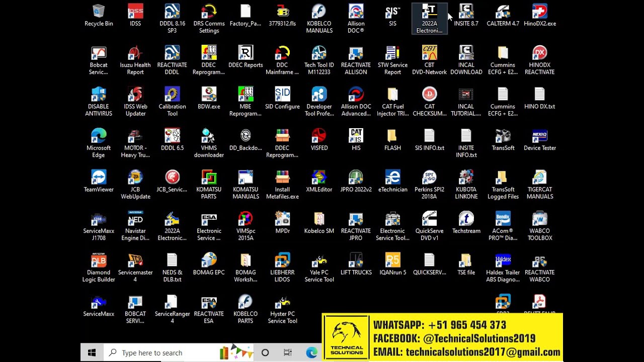Click the CBT DVD-Network icon
The height and width of the screenshot is (362, 644).
click(x=429, y=60)
